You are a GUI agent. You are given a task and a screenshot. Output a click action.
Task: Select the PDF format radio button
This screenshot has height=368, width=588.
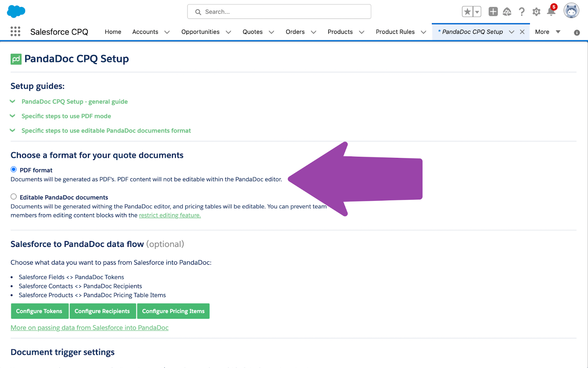(x=14, y=169)
